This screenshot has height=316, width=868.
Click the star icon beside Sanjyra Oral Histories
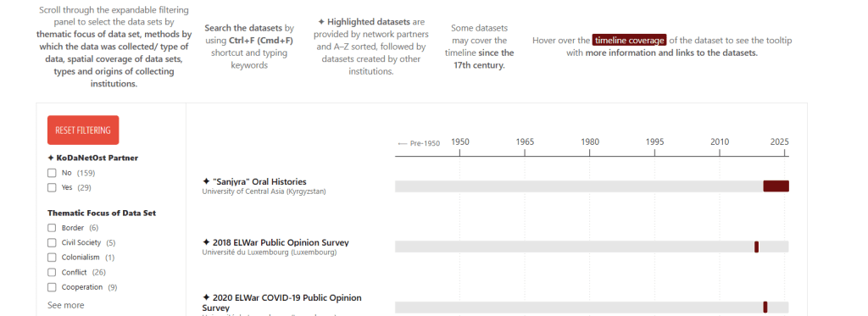[207, 181]
